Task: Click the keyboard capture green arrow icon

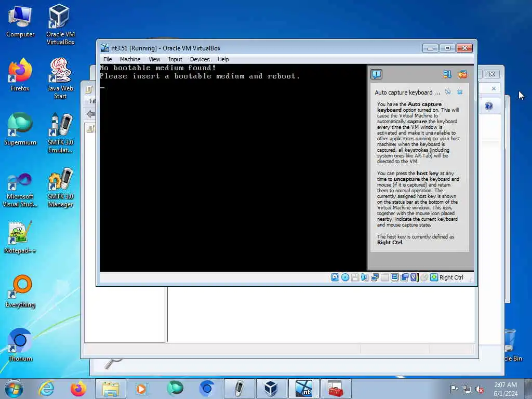Action: 434,277
